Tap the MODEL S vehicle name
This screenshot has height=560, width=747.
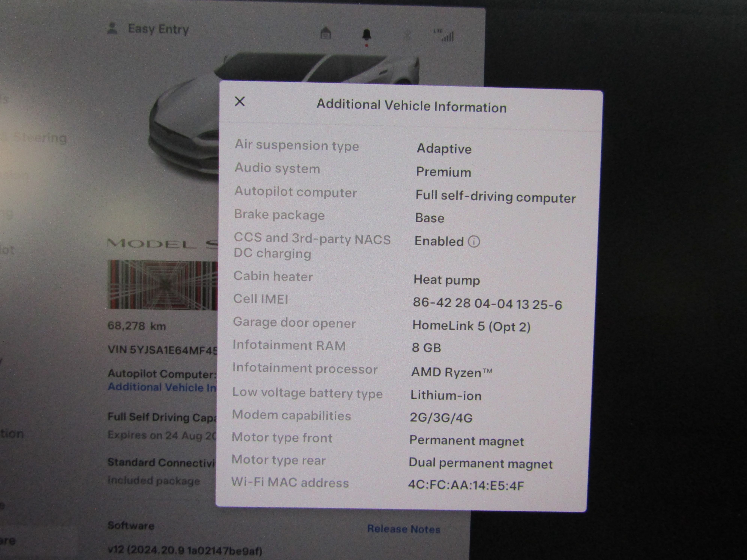(162, 243)
